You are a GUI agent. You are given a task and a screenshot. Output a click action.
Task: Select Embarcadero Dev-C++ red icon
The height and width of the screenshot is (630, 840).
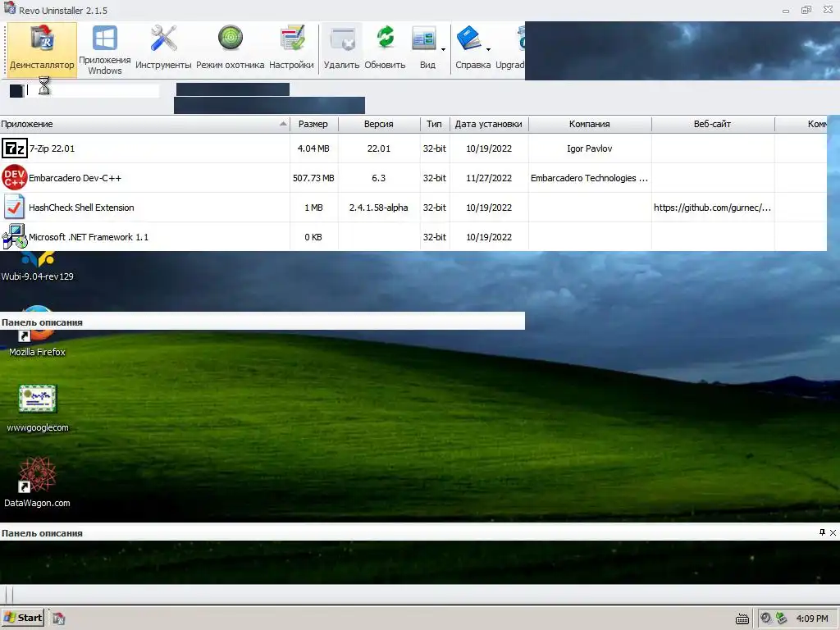15,177
